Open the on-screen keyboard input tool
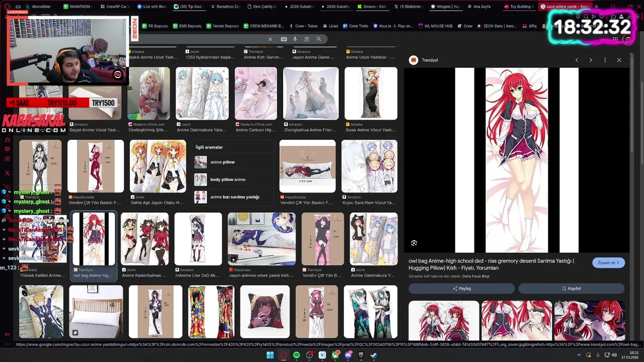The height and width of the screenshot is (362, 644). coord(284,39)
